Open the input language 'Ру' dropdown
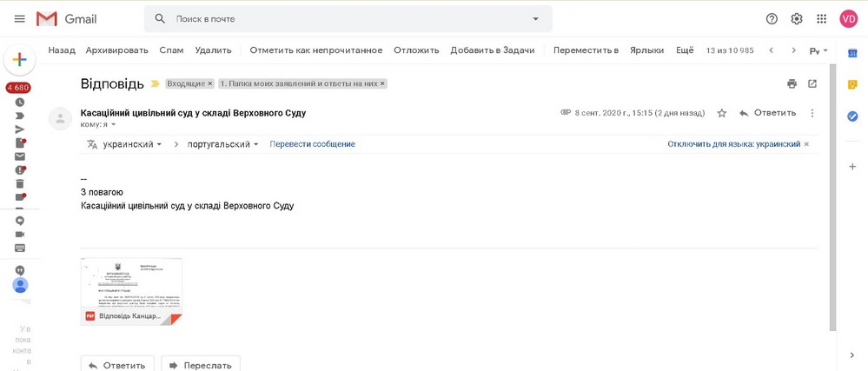The image size is (868, 371). (x=818, y=51)
